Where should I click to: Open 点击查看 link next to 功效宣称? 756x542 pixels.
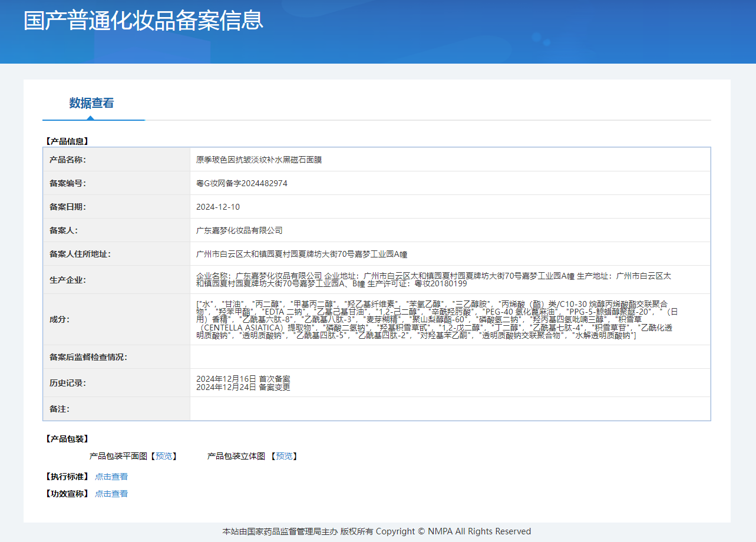coord(111,494)
